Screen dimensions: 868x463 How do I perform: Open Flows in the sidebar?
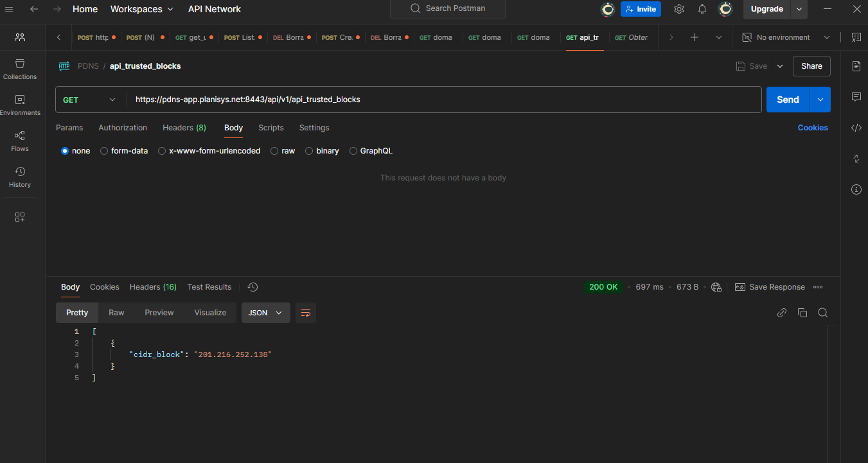(20, 141)
